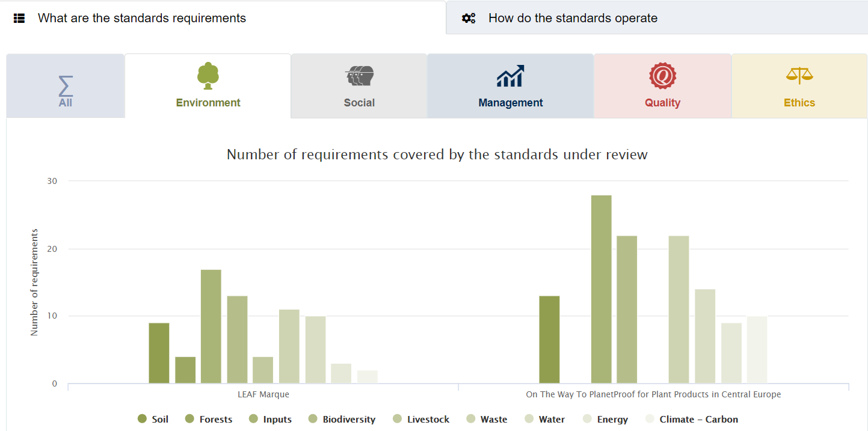Open the Management tab label

(x=511, y=103)
